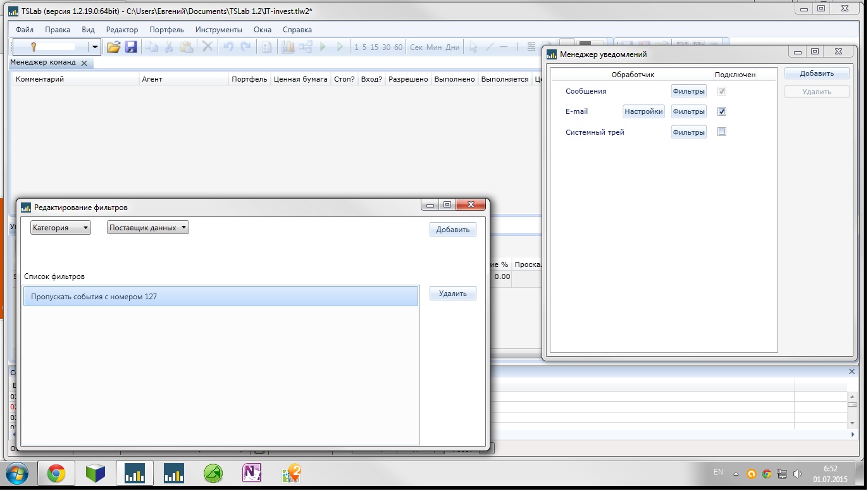Enable the Системный трей checkbox
The width and height of the screenshot is (868, 496).
tap(722, 132)
